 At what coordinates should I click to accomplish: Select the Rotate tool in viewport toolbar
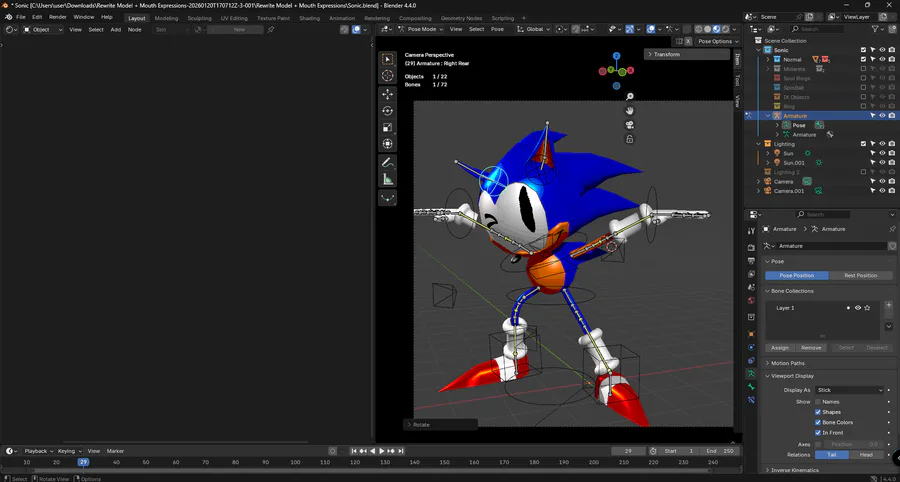click(x=388, y=111)
